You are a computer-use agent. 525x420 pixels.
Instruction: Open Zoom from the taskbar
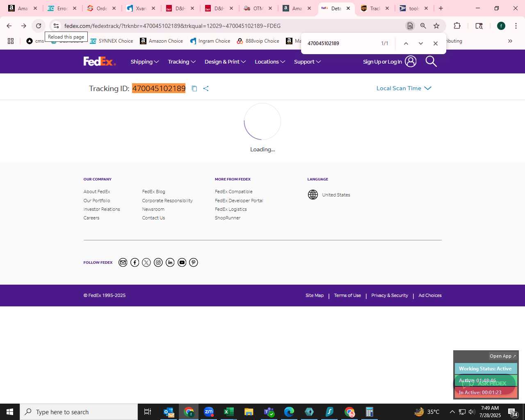tap(209, 412)
